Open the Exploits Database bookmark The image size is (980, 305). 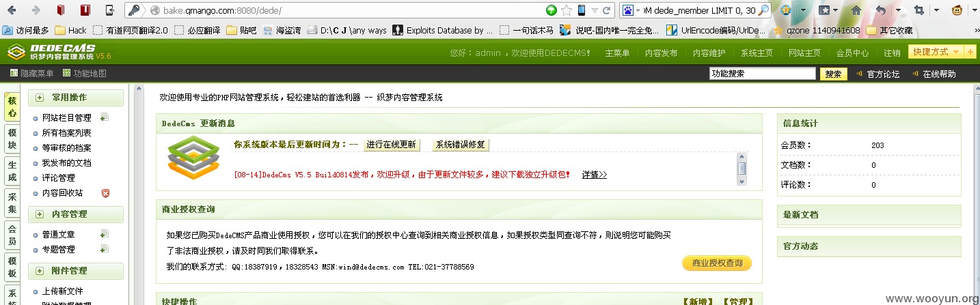442,30
